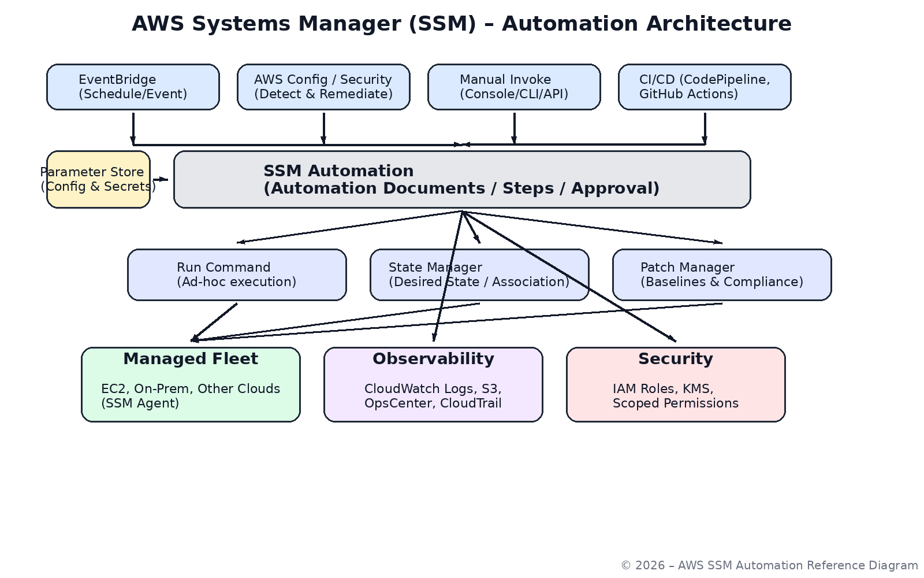Click the text "CloudWatch Logs, S3,"
This screenshot has width=924, height=578.
click(433, 388)
